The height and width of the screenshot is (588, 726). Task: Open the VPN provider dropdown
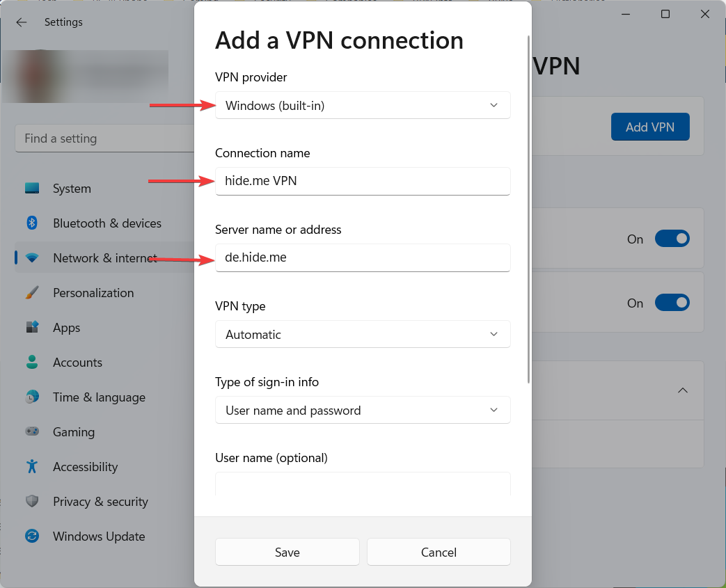click(363, 106)
